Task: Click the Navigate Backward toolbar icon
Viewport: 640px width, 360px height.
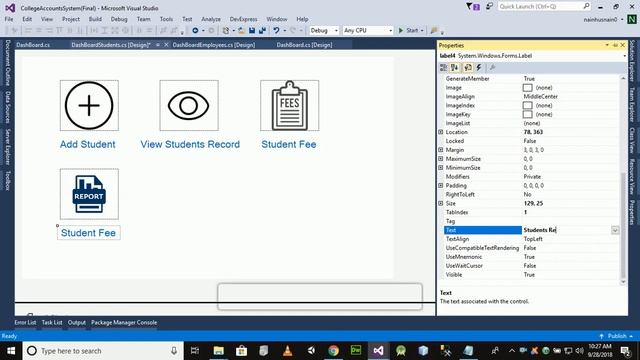Action: click(195, 30)
